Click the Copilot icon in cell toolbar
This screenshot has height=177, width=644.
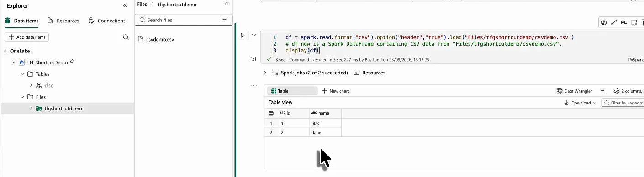coord(604,22)
